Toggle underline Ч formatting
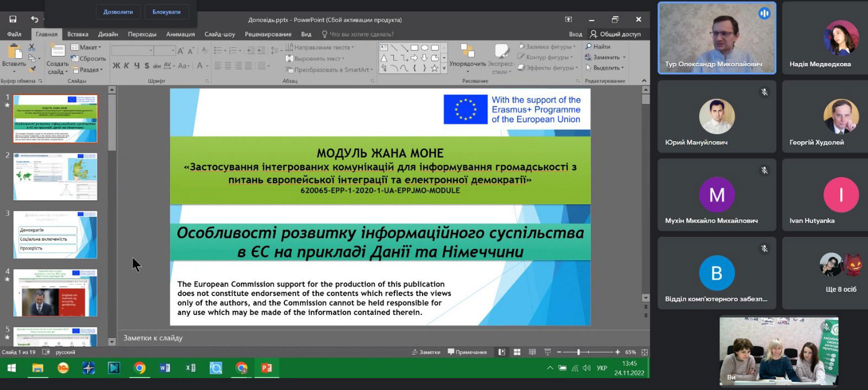The image size is (868, 390). [137, 66]
